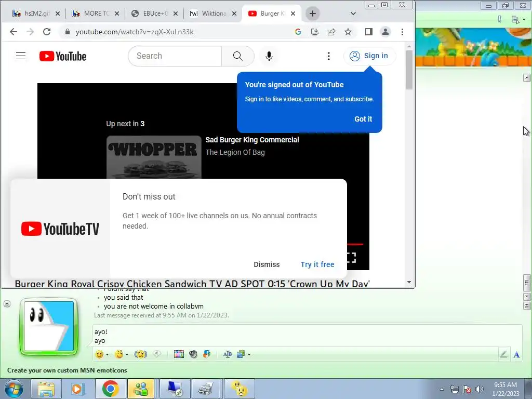Open the photo sharing icon
The width and height of the screenshot is (532, 399).
point(241,354)
